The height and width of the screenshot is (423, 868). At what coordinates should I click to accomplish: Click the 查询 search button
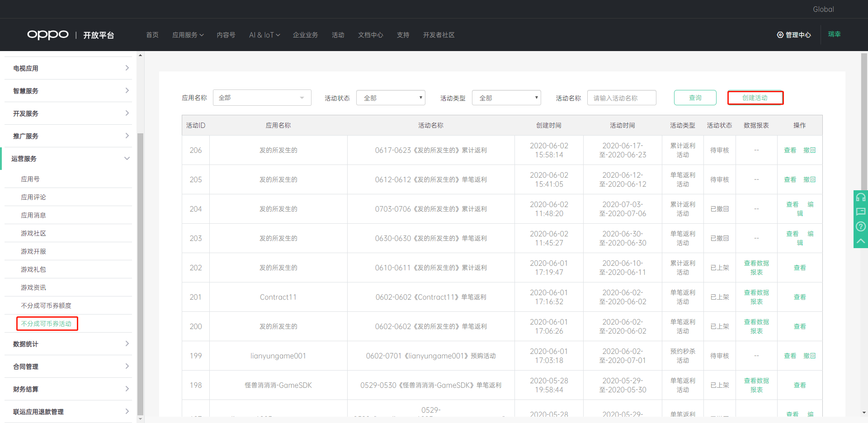click(x=695, y=98)
